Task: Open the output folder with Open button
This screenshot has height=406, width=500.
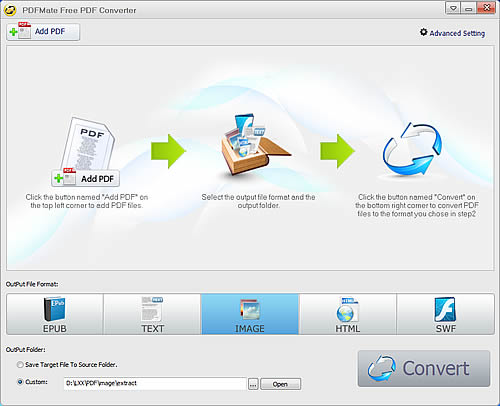Action: (280, 384)
